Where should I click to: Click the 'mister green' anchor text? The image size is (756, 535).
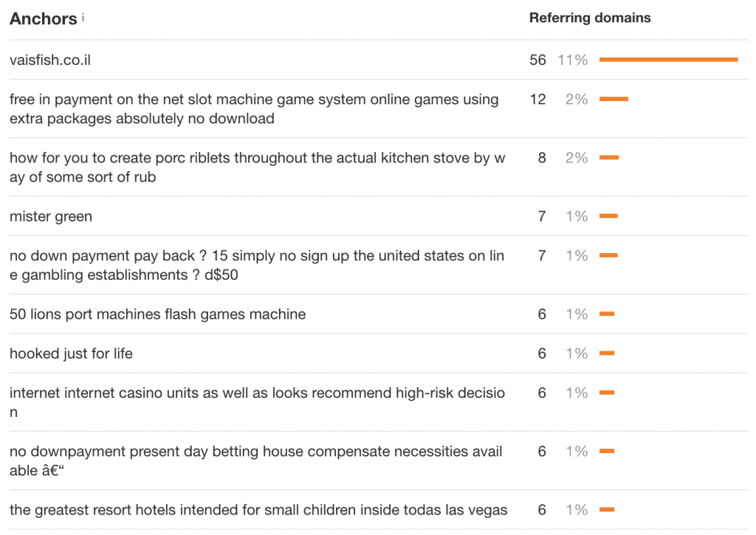click(x=51, y=216)
